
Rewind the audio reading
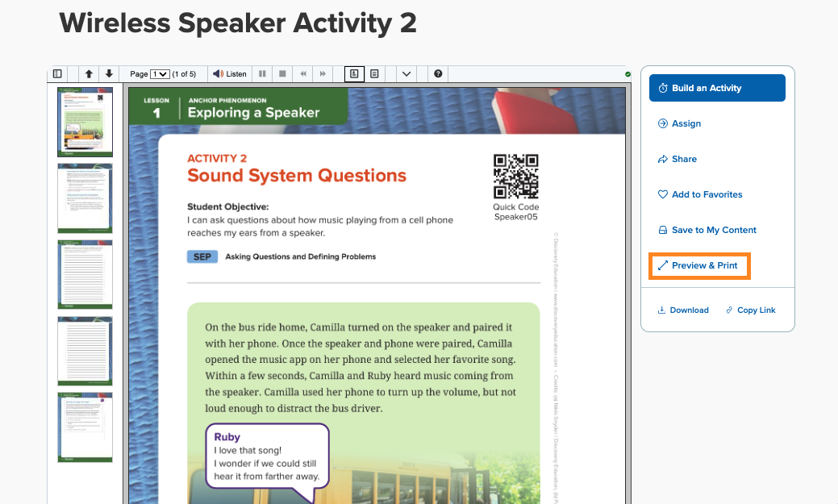[303, 73]
